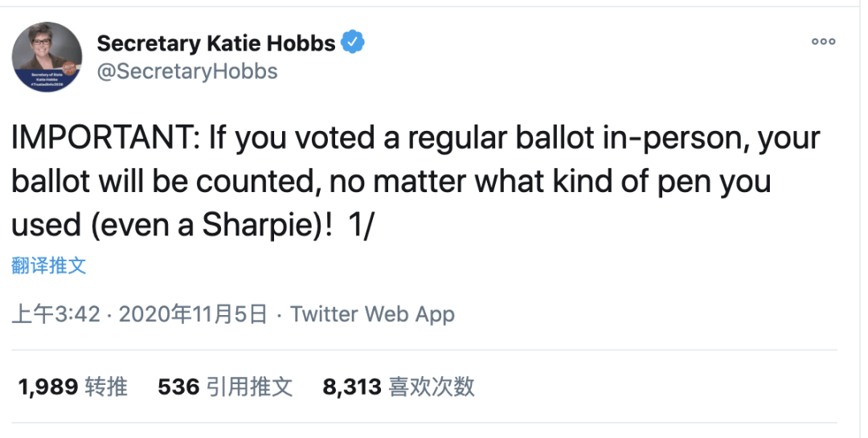Open the 喜欢次数 likes list
Image resolution: width=868 pixels, height=438 pixels.
[x=432, y=387]
